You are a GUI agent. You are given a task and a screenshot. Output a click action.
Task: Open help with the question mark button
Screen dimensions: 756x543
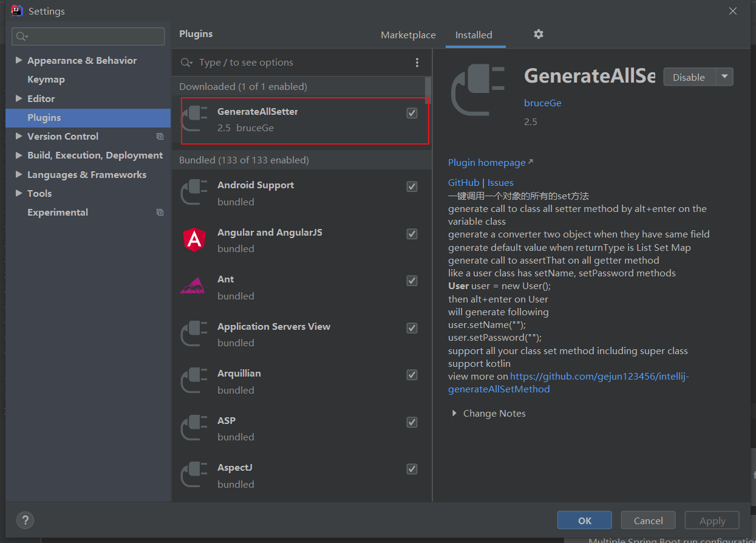[25, 520]
